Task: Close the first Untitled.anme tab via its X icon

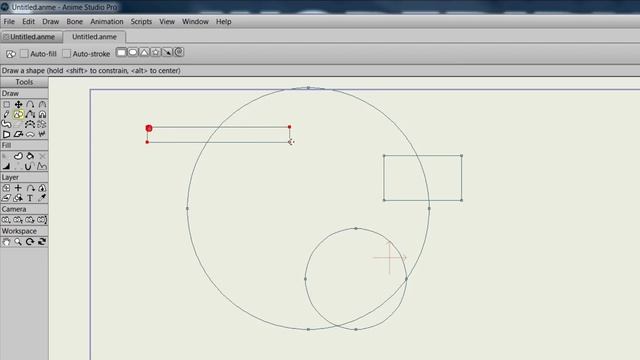Action: point(6,37)
